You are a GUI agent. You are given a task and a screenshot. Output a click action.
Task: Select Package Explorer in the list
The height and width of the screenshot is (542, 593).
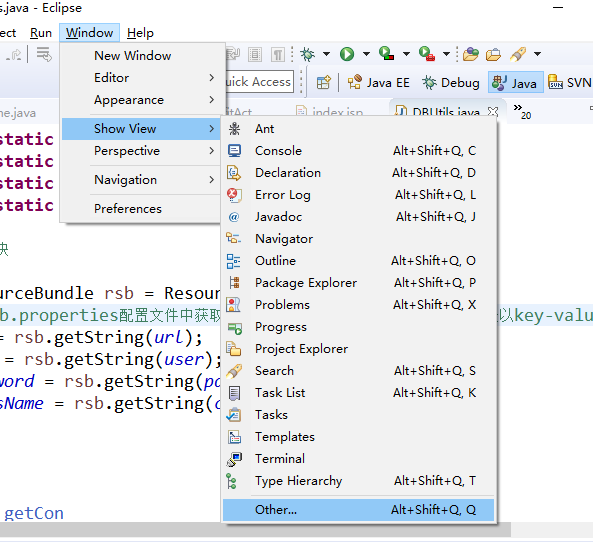coord(359,283)
